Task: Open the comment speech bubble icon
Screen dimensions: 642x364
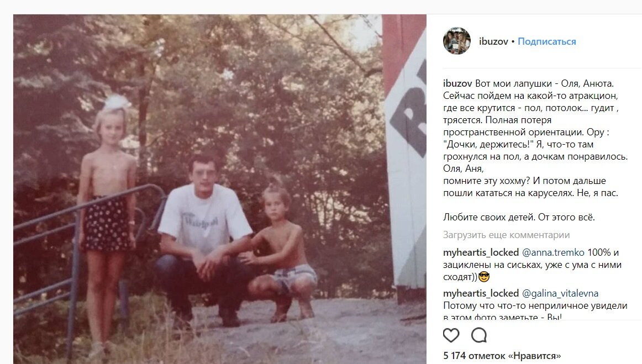Action: 478,335
